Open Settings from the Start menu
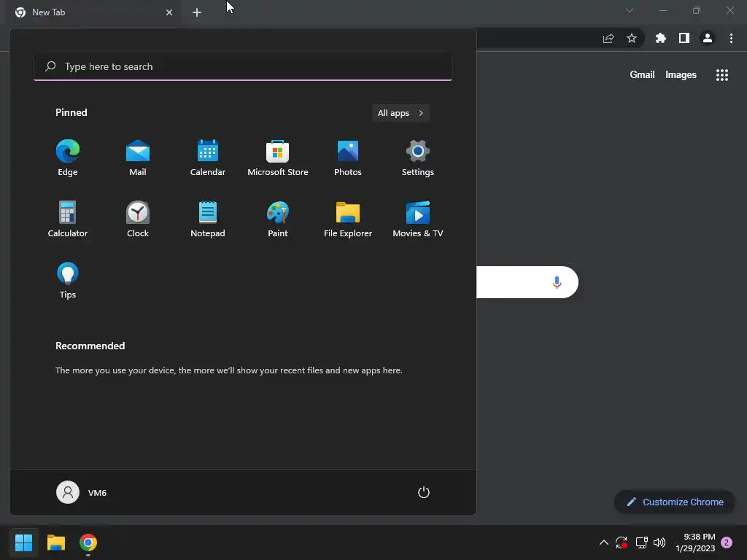 418,158
